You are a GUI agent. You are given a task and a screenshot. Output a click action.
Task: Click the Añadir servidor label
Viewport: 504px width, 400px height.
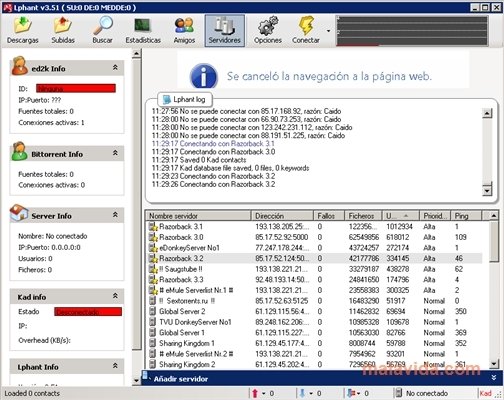pos(181,379)
